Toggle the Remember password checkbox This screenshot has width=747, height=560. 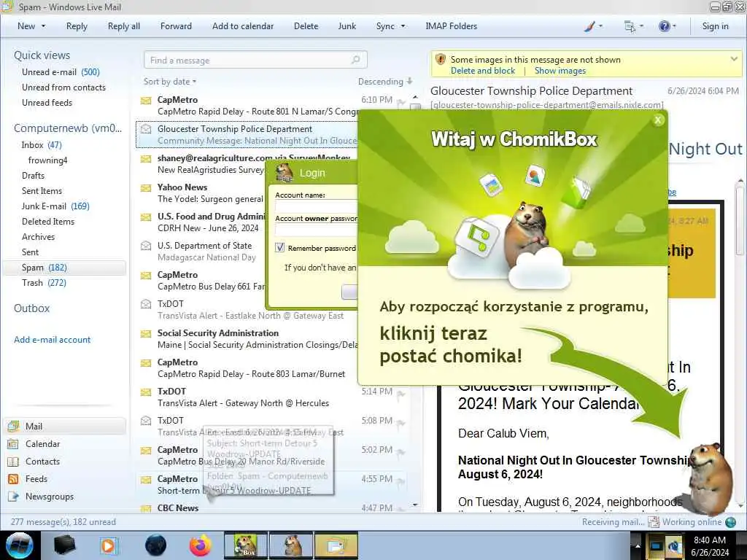click(279, 248)
